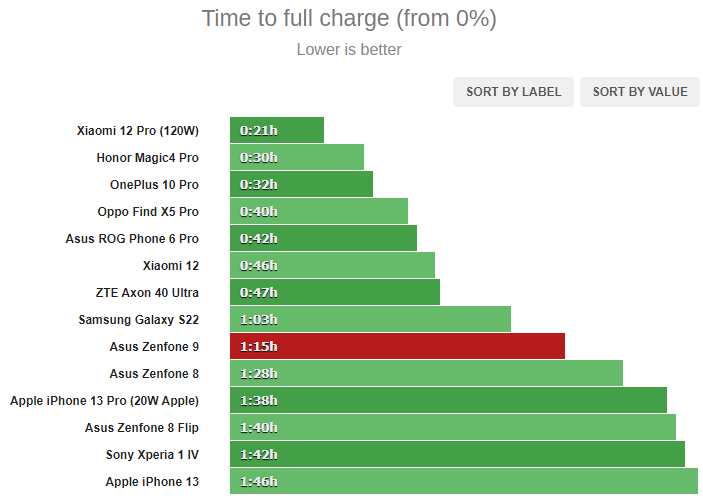
Task: Click the OnePlus 10 Pro 0:32h bar
Action: (301, 184)
